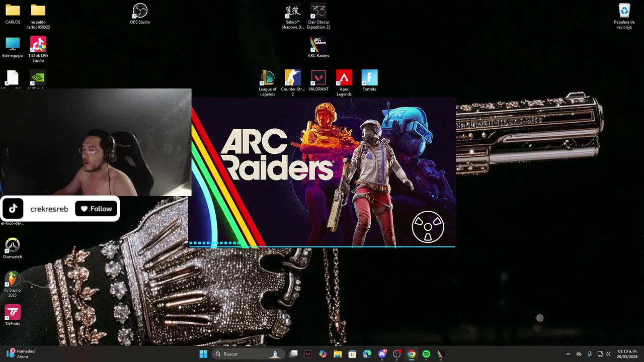Switch to ARC Raiders in the taskbar
Screen dimensions: 644x362
[441, 354]
